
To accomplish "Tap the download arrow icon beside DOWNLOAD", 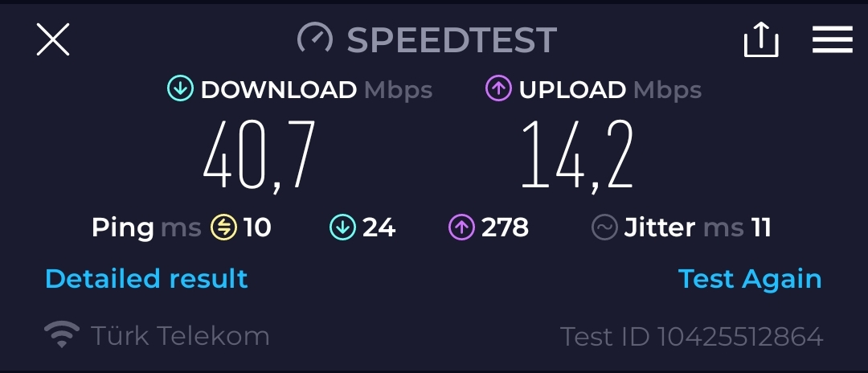I will (x=181, y=89).
